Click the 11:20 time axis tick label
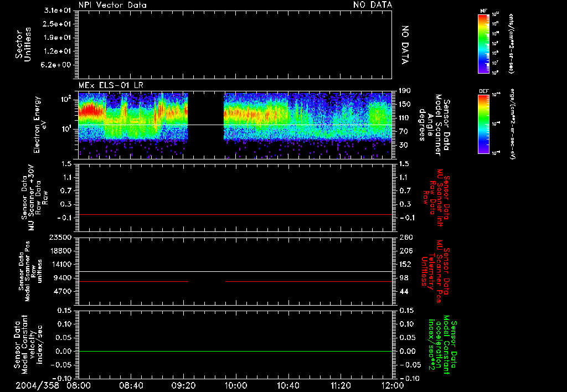 341,385
